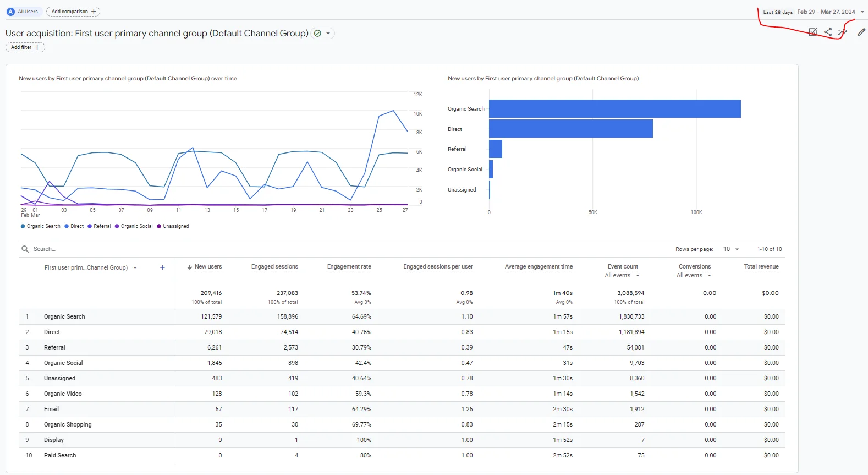Click the Organic Social bar in bar chart
Image resolution: width=868 pixels, height=475 pixels.
coord(491,170)
